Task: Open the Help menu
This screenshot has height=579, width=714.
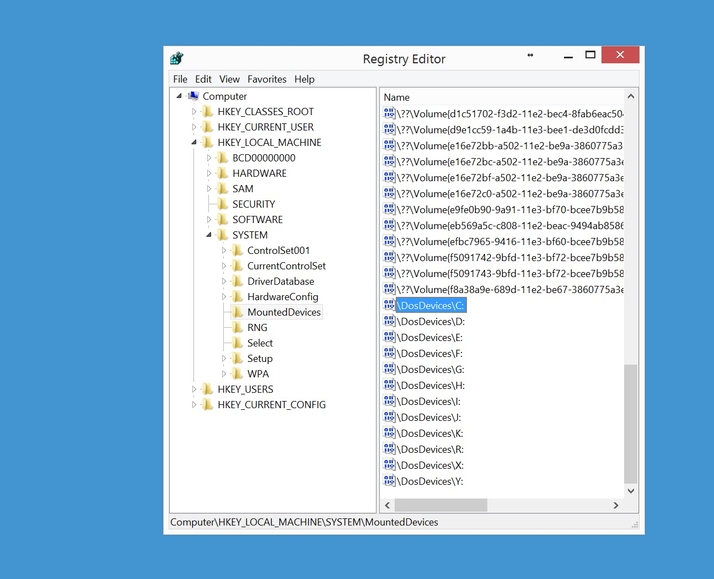Action: coord(304,79)
